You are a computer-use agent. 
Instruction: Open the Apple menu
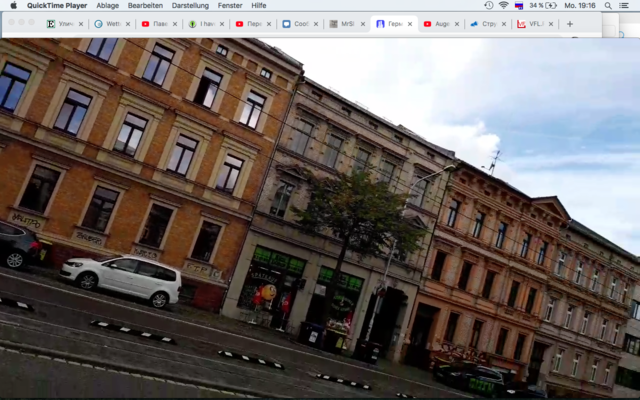pyautogui.click(x=13, y=5)
